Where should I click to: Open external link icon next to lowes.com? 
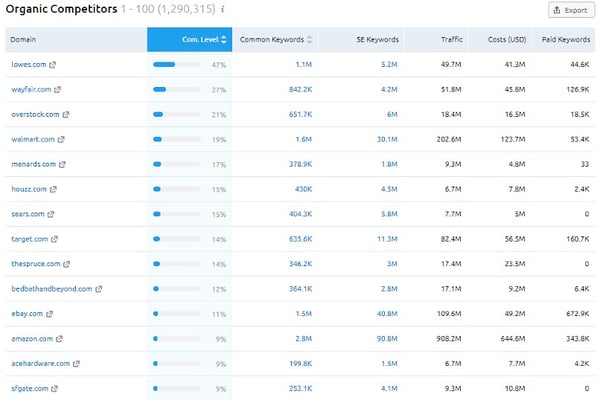[x=52, y=65]
